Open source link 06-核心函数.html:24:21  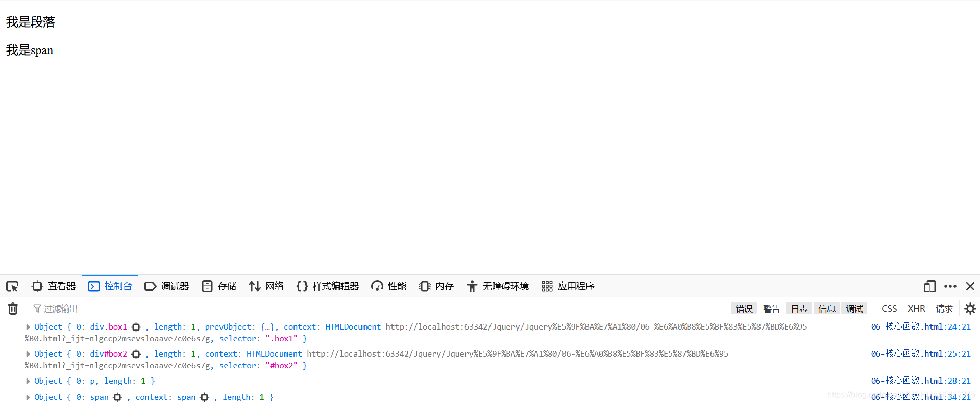pyautogui.click(x=921, y=326)
